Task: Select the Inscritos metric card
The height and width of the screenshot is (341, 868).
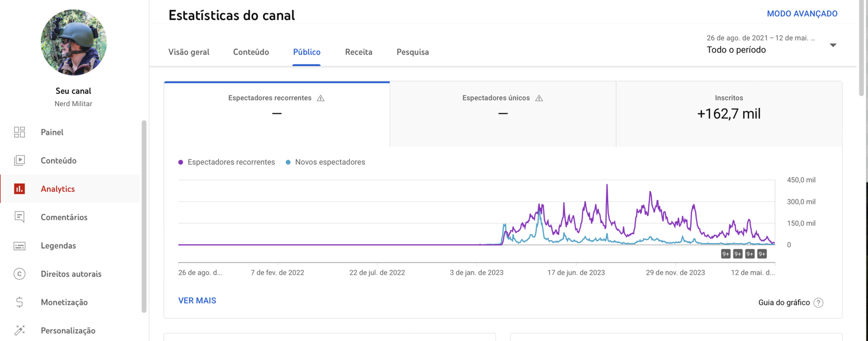Action: (x=729, y=114)
